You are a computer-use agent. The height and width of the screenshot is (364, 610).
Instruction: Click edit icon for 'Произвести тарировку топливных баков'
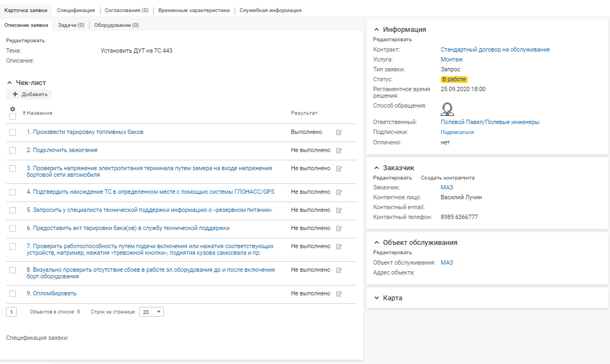point(339,132)
